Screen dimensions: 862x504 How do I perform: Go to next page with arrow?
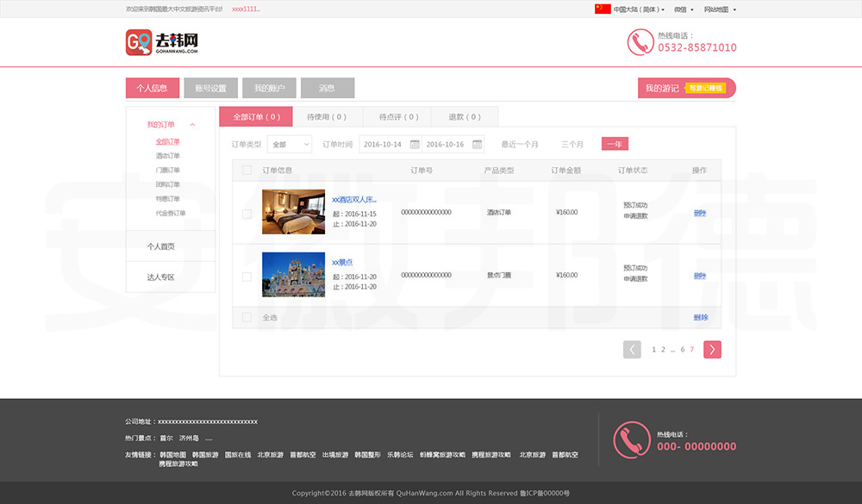pyautogui.click(x=712, y=349)
